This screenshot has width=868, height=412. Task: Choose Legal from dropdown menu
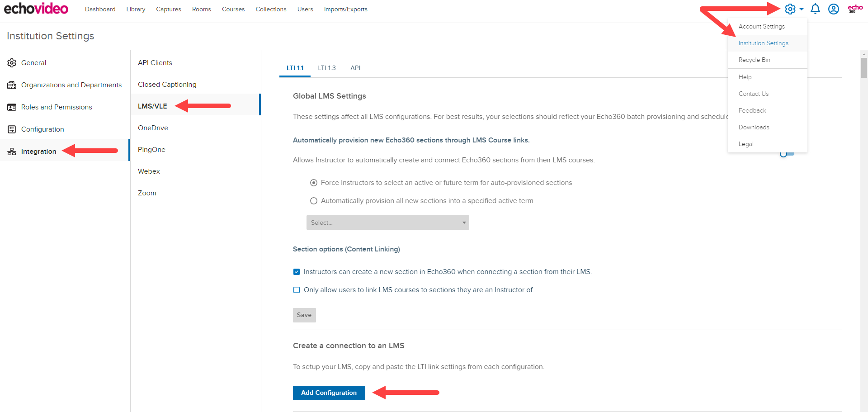(768, 144)
